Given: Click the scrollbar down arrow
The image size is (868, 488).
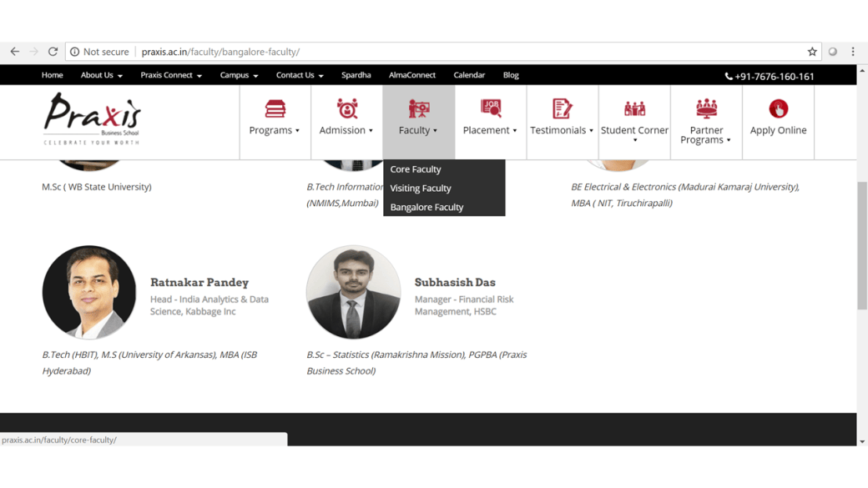Looking at the screenshot, I should pyautogui.click(x=862, y=441).
